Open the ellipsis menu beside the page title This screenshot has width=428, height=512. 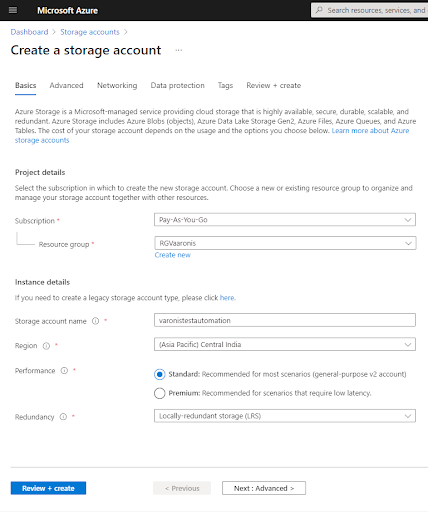click(x=179, y=50)
